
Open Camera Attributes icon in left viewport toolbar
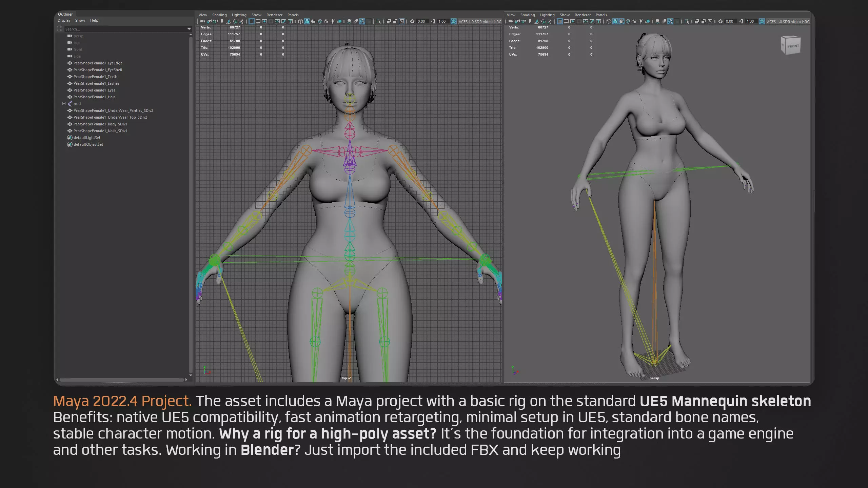click(x=216, y=21)
